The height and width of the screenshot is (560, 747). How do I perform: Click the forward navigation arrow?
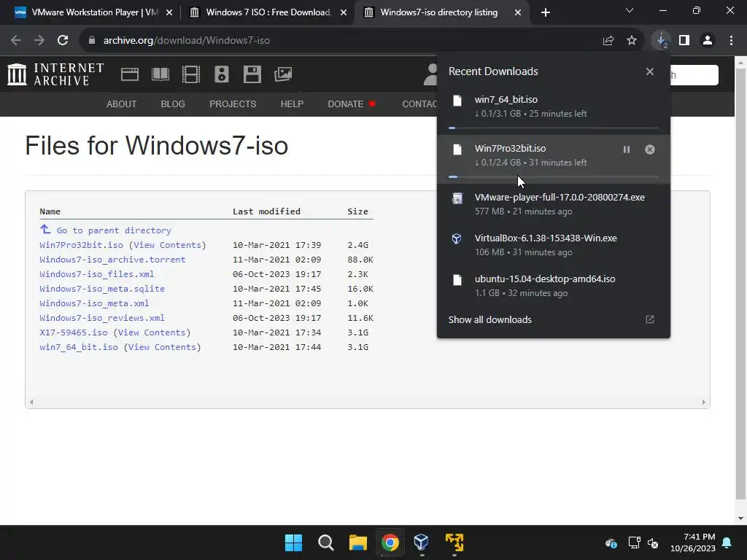point(39,41)
